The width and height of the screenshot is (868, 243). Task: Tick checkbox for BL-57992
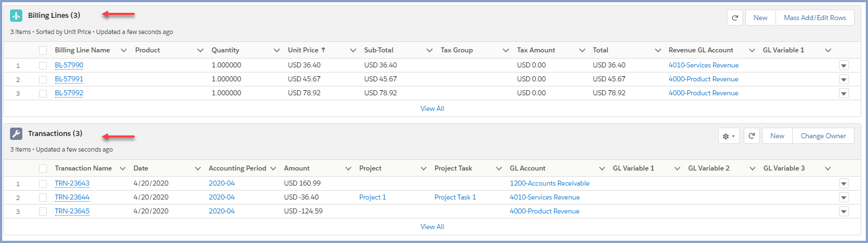(43, 93)
